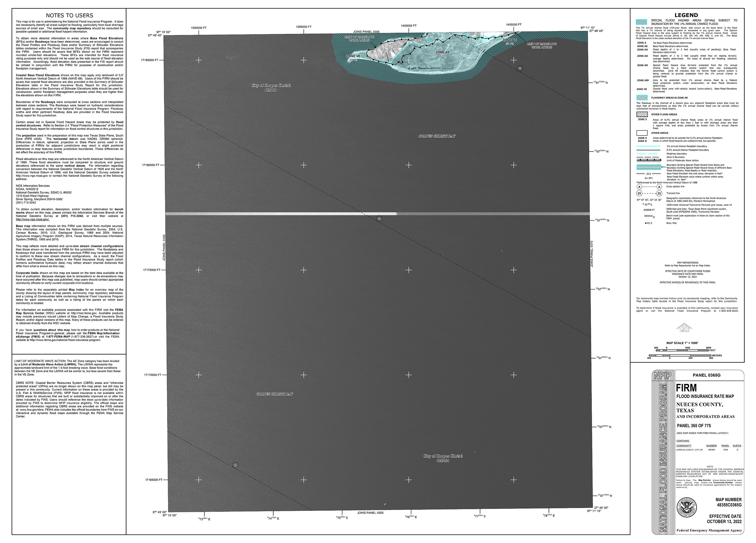
Task: Click the dotted Other Flood Areas symbol
Action: tap(642, 114)
